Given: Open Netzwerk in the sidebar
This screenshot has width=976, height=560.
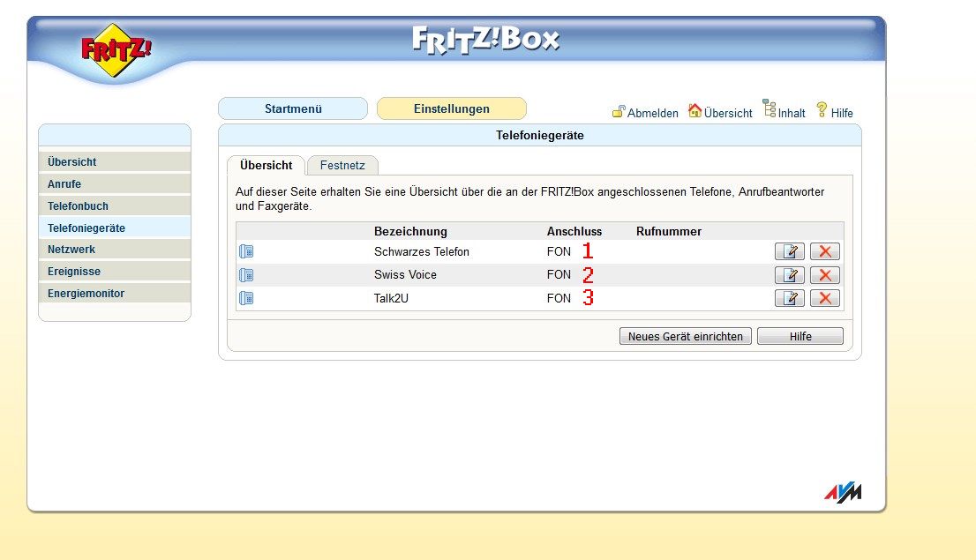Looking at the screenshot, I should (115, 250).
